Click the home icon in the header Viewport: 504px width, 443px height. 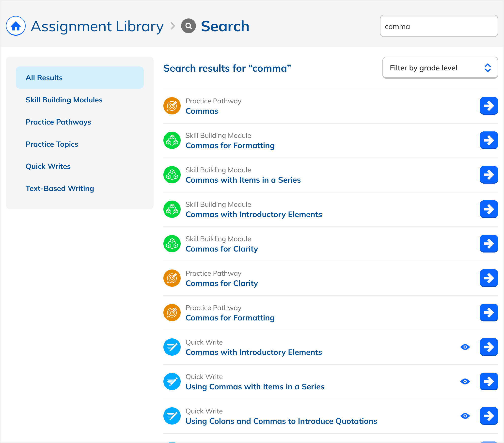click(x=16, y=26)
